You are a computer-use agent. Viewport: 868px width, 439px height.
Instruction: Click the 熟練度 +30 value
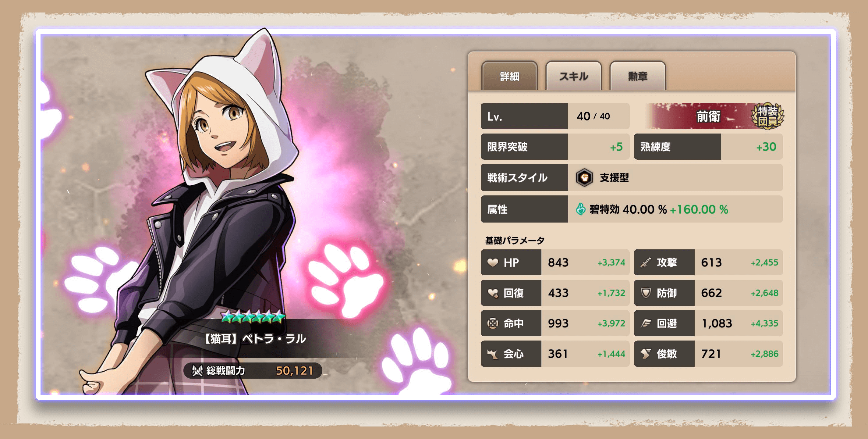point(766,147)
